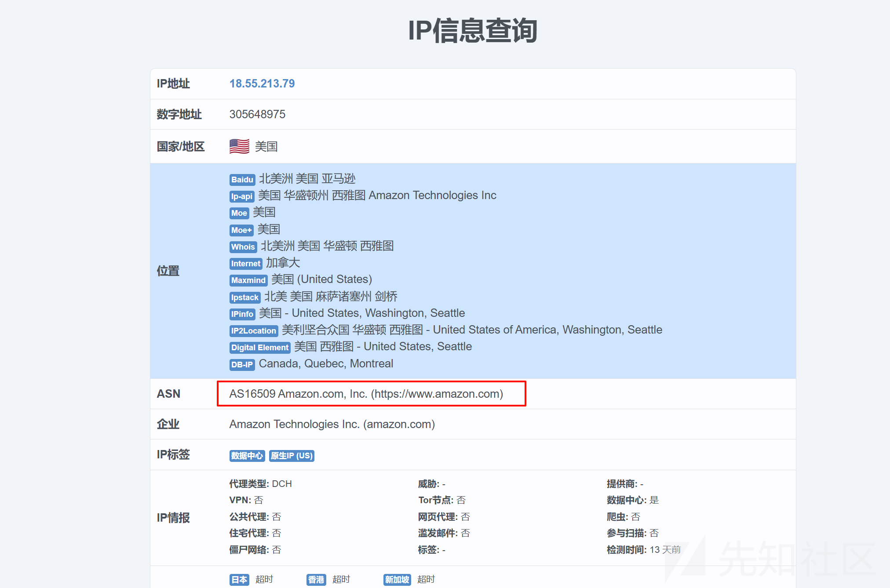Click the 数据中心 IP tag
Image resolution: width=890 pixels, height=588 pixels.
[247, 456]
